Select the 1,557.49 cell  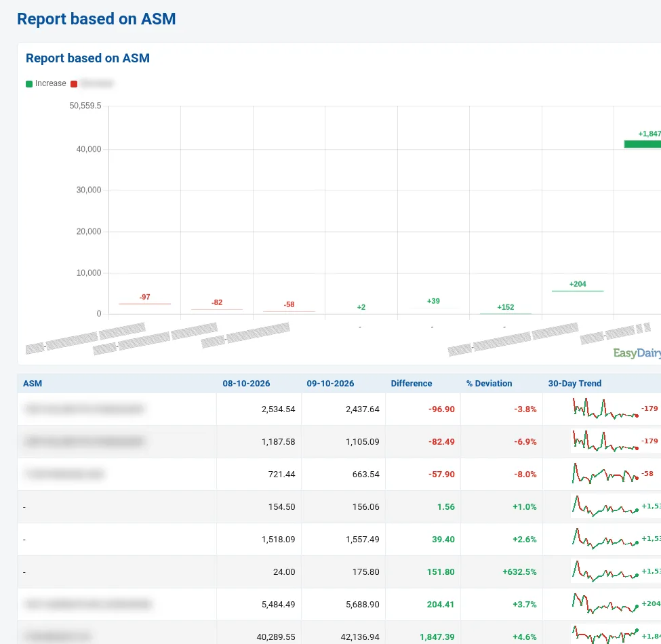[343, 540]
